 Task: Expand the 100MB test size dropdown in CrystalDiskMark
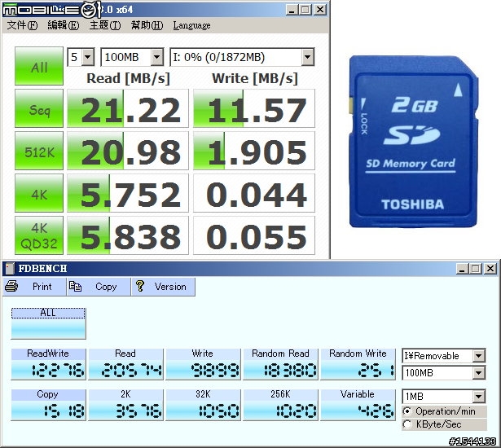pos(157,58)
